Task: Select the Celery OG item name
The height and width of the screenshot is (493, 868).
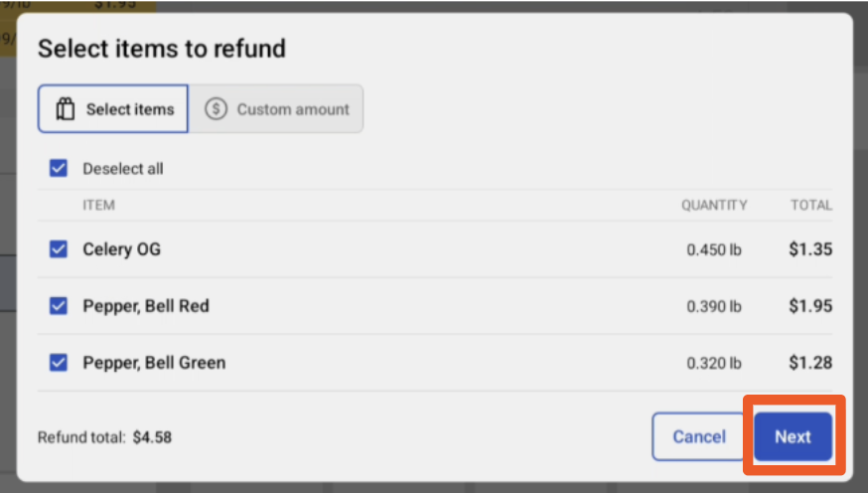Action: pyautogui.click(x=122, y=249)
